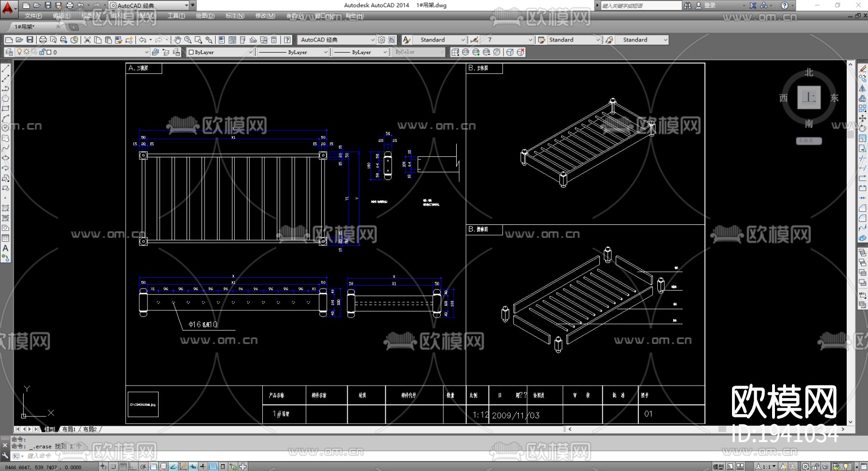Click the Cut scissors icon
Screen dimensions: 868x471
[x=87, y=40]
